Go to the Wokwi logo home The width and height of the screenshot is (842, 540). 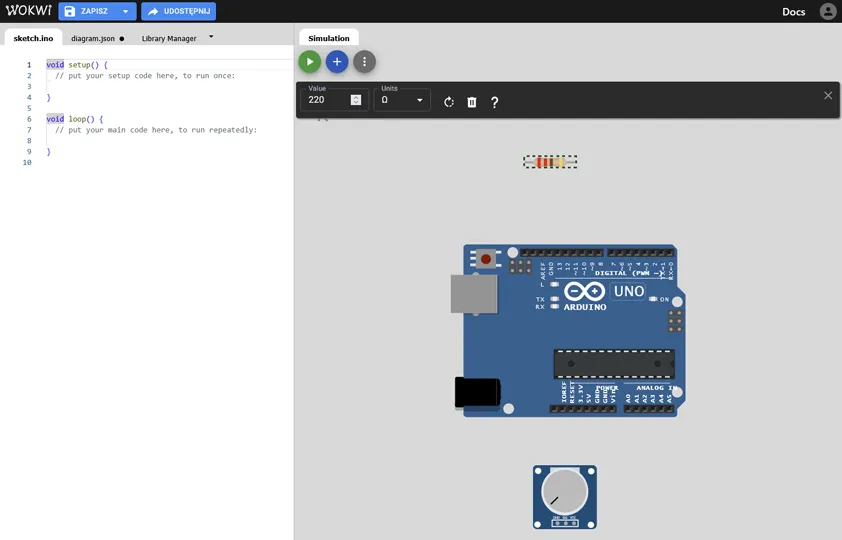[x=28, y=11]
